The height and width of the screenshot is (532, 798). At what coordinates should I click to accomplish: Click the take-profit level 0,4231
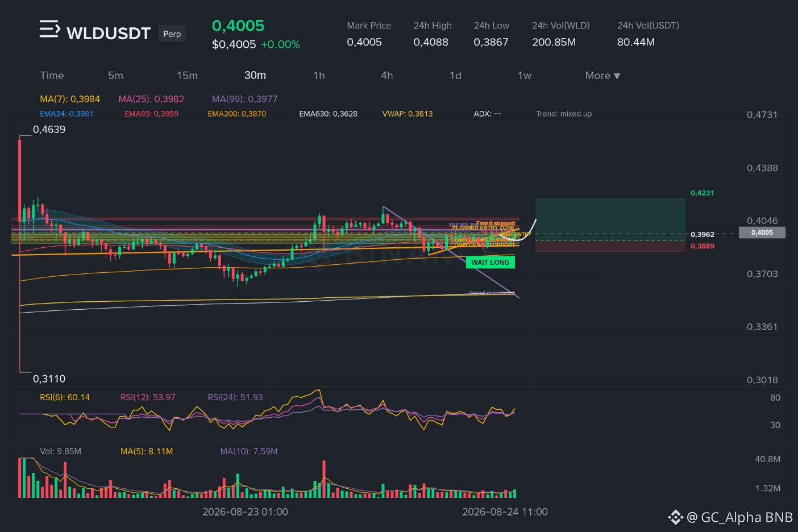[703, 193]
